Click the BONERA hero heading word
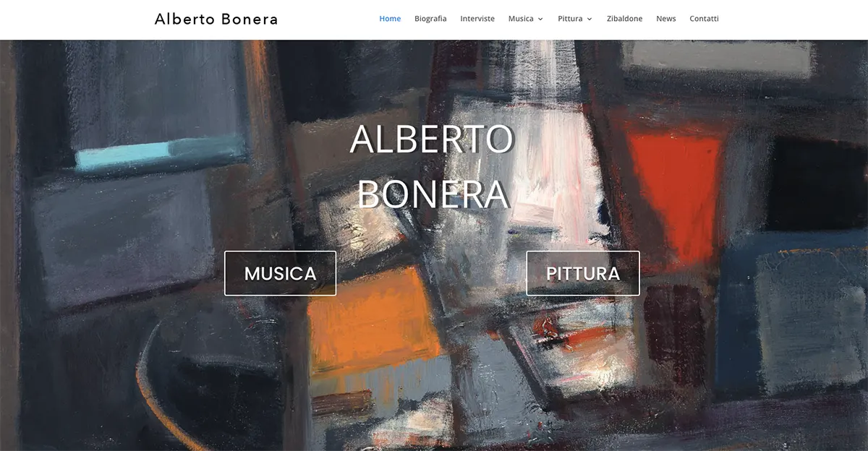Viewport: 868px width, 451px height. point(433,194)
